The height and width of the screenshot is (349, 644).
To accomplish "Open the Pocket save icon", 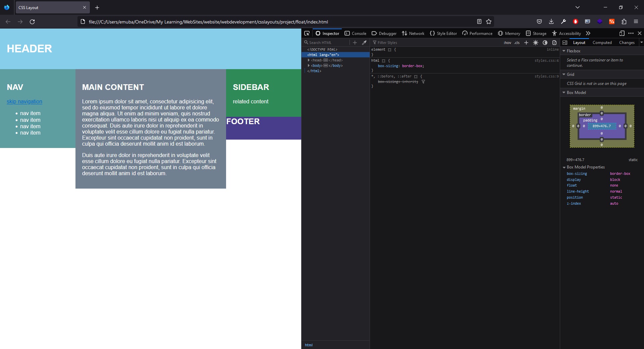I will (539, 21).
